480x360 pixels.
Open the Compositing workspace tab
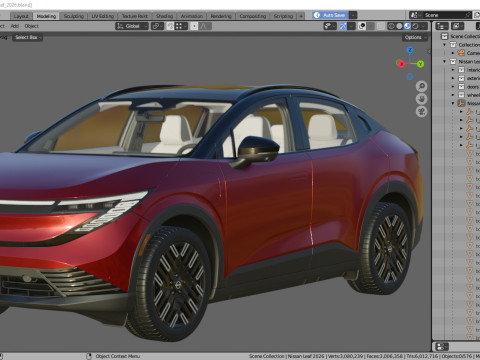[x=253, y=16]
